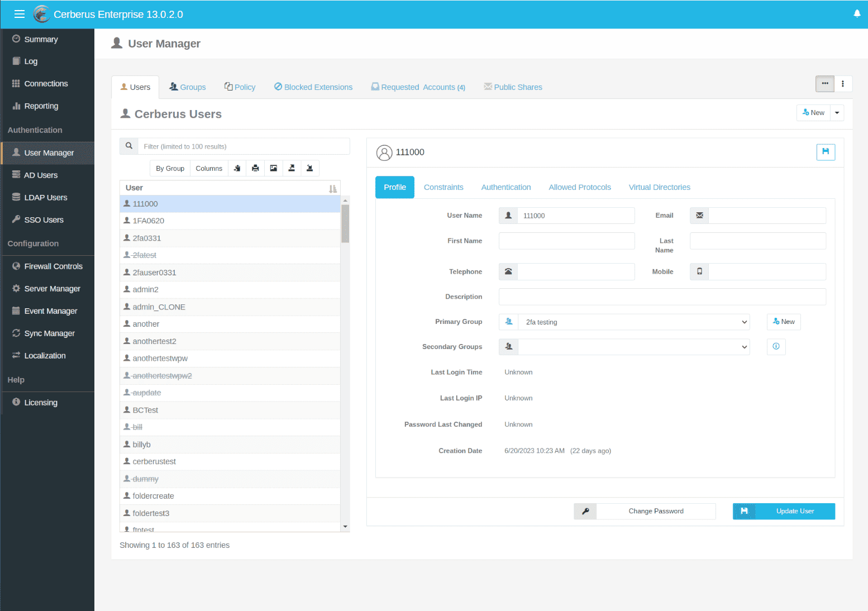Click the import (download arrow) icon in toolbar

coord(310,168)
